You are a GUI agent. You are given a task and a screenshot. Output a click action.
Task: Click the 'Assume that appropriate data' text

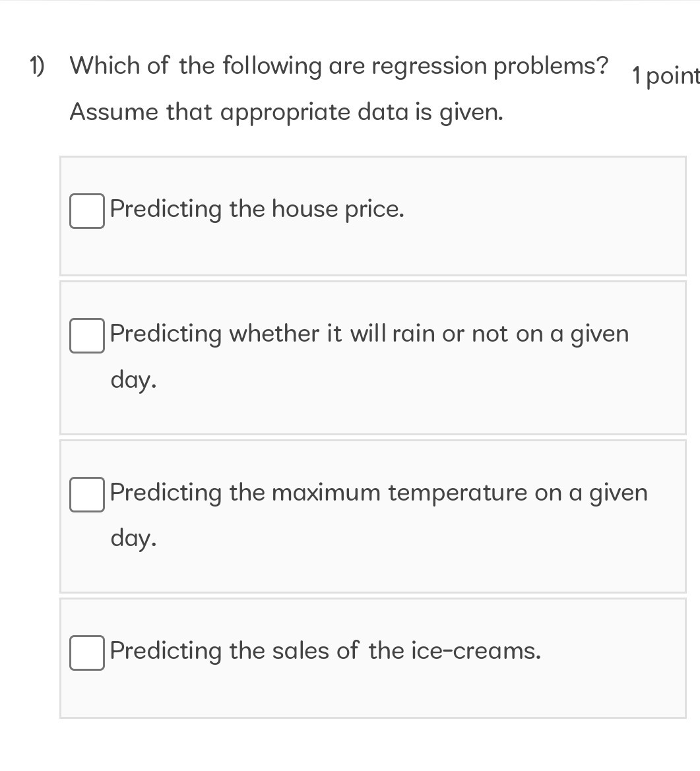point(286,111)
